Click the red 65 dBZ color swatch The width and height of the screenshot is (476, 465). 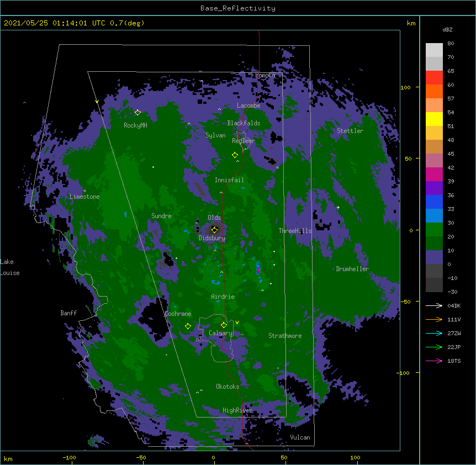click(x=434, y=78)
